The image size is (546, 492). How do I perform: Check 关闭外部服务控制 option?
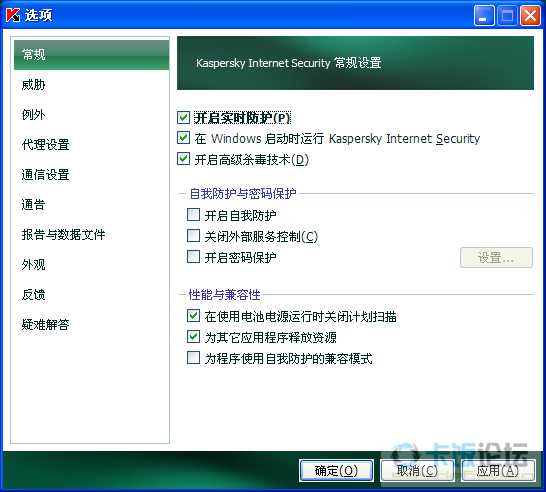tap(193, 236)
